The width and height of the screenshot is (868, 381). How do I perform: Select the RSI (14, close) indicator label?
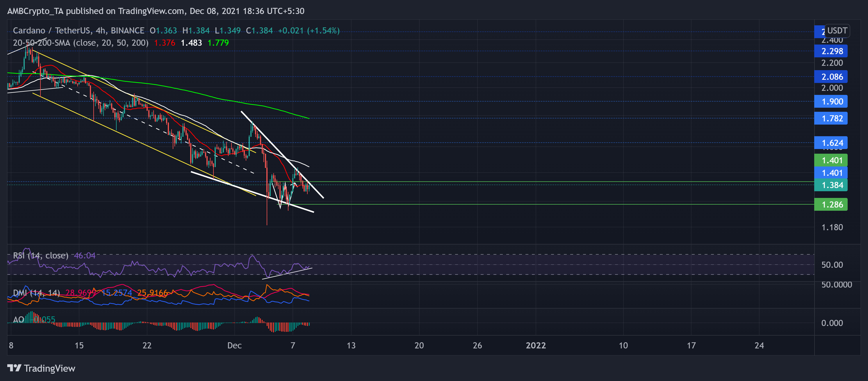click(40, 256)
